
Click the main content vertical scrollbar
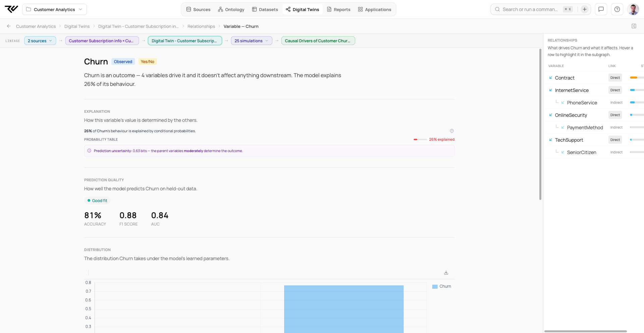(x=540, y=124)
